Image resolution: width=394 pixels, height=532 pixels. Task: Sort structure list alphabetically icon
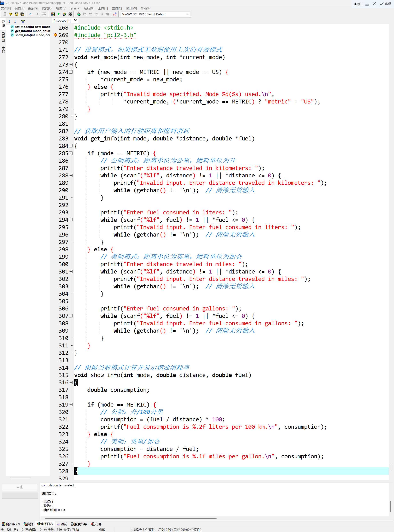(x=15, y=21)
